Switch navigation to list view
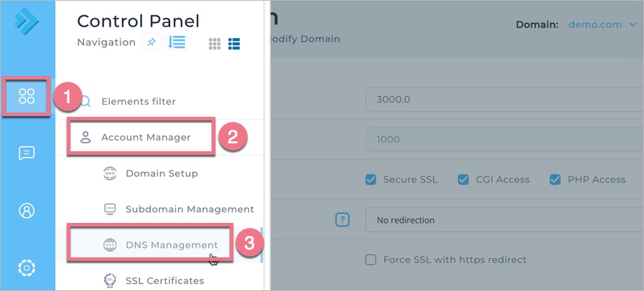Screen dimensions: 644x291 (x=234, y=44)
